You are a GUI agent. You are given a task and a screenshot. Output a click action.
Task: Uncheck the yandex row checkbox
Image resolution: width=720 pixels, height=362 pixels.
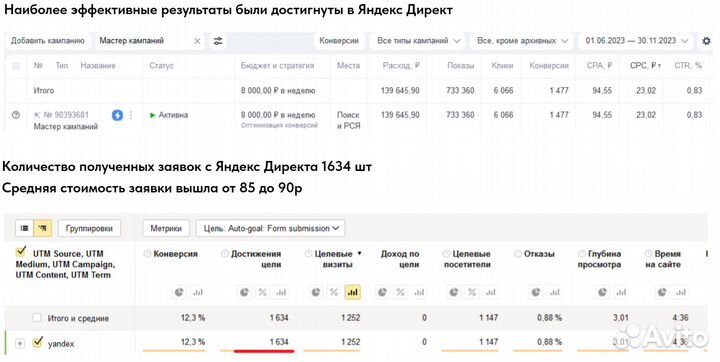point(38,343)
